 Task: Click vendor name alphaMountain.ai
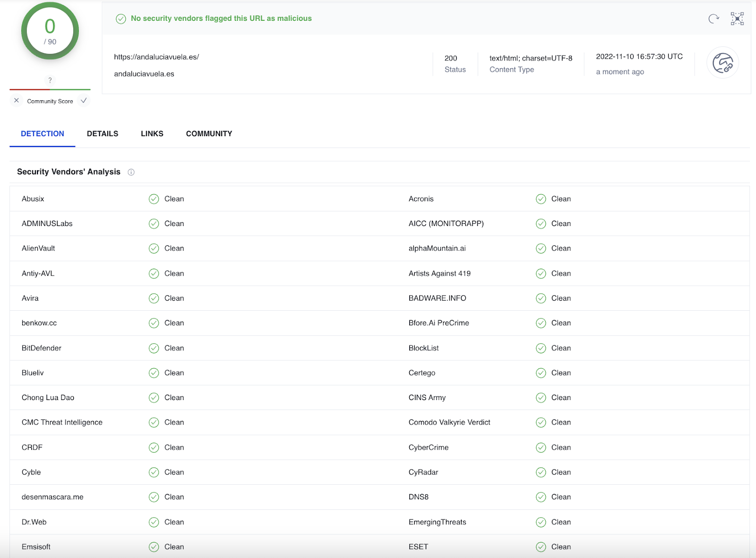coord(437,248)
